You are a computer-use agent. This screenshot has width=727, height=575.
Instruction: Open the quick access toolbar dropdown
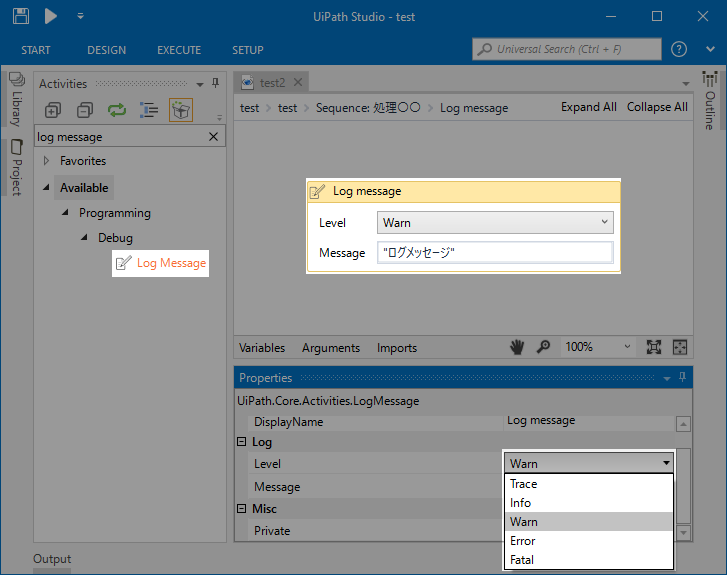(x=80, y=16)
